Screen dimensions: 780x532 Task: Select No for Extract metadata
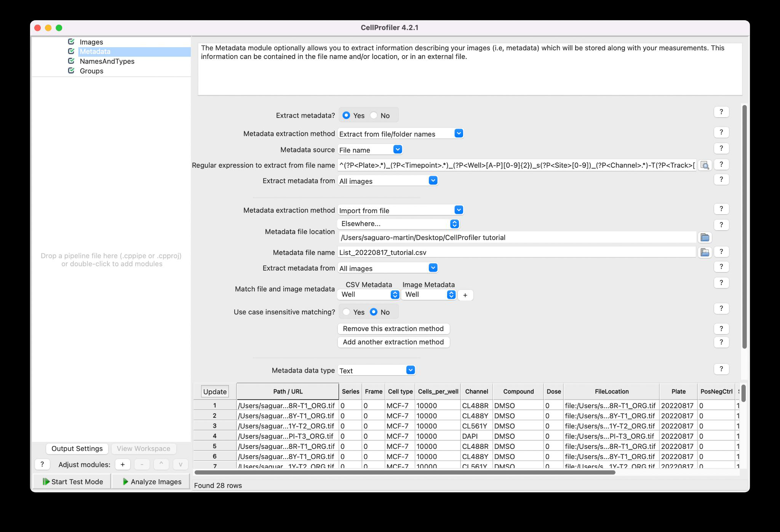tap(374, 115)
